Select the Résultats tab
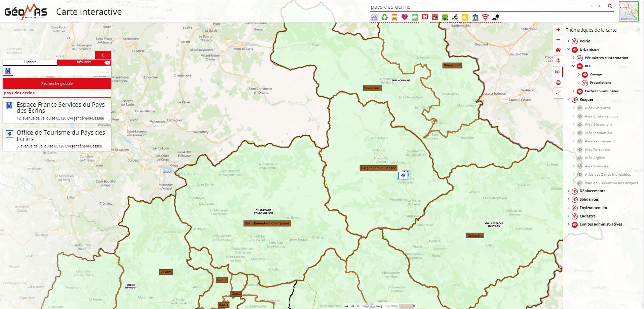The image size is (644, 309). 84,62
